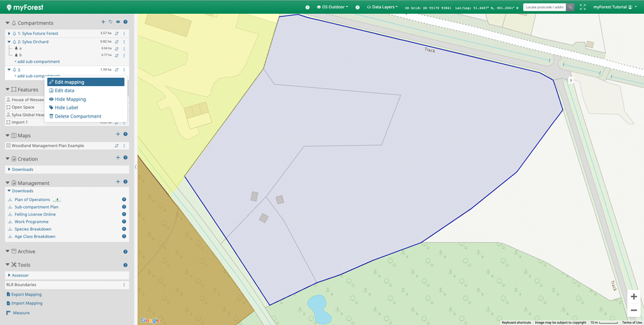This screenshot has width=644, height=325.
Task: Click the fullscreen map icon in the top bar
Action: pyautogui.click(x=582, y=7)
